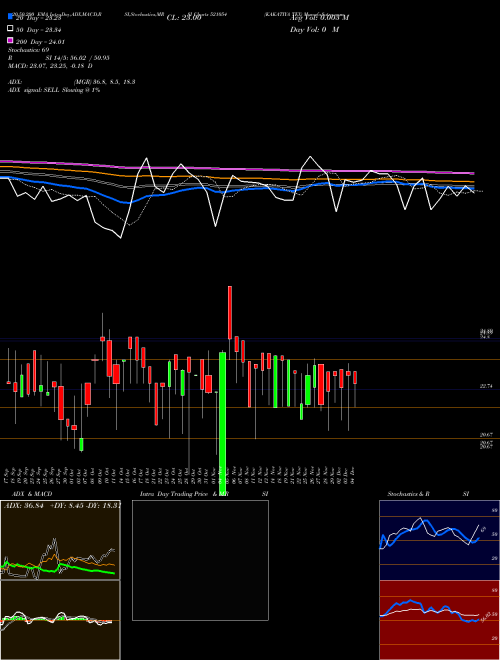The width and height of the screenshot is (500, 660).
Task: Select the '50 Day - 23.34' label
Action: coord(39,30)
